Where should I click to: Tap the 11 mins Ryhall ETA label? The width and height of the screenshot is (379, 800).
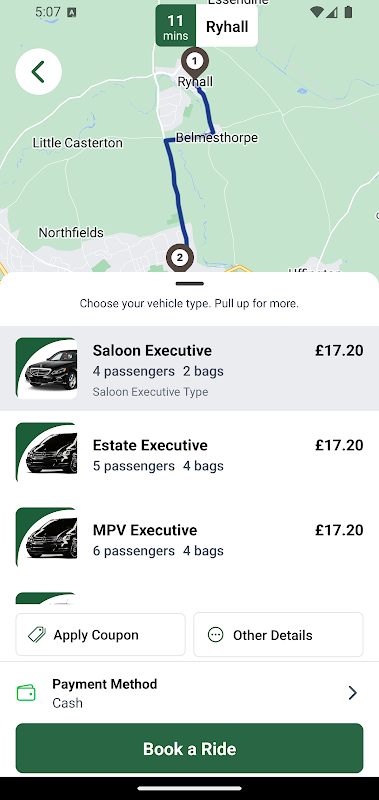pos(207,26)
